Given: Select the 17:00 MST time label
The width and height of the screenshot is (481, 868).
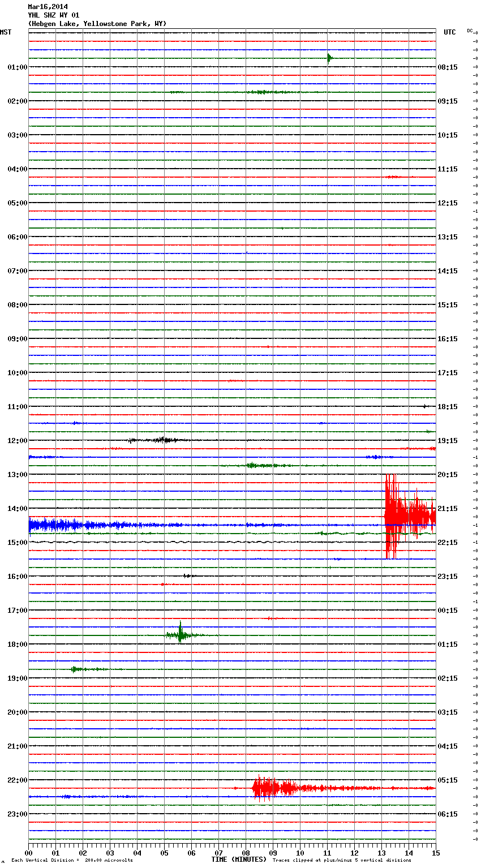Looking at the screenshot, I should [18, 611].
